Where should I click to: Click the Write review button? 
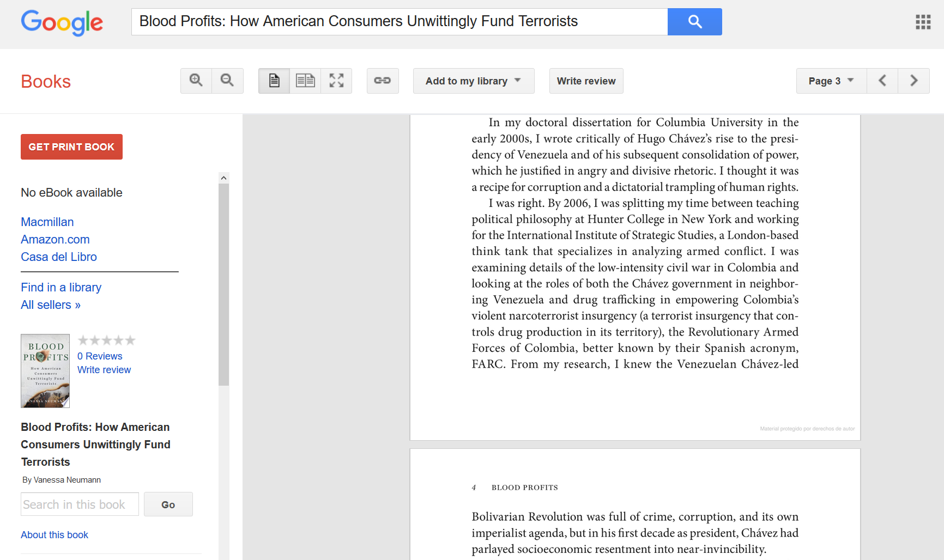pyautogui.click(x=586, y=81)
